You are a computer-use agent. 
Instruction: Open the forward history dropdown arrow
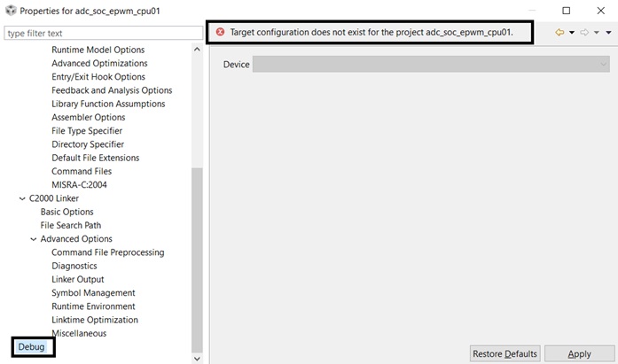tap(597, 32)
